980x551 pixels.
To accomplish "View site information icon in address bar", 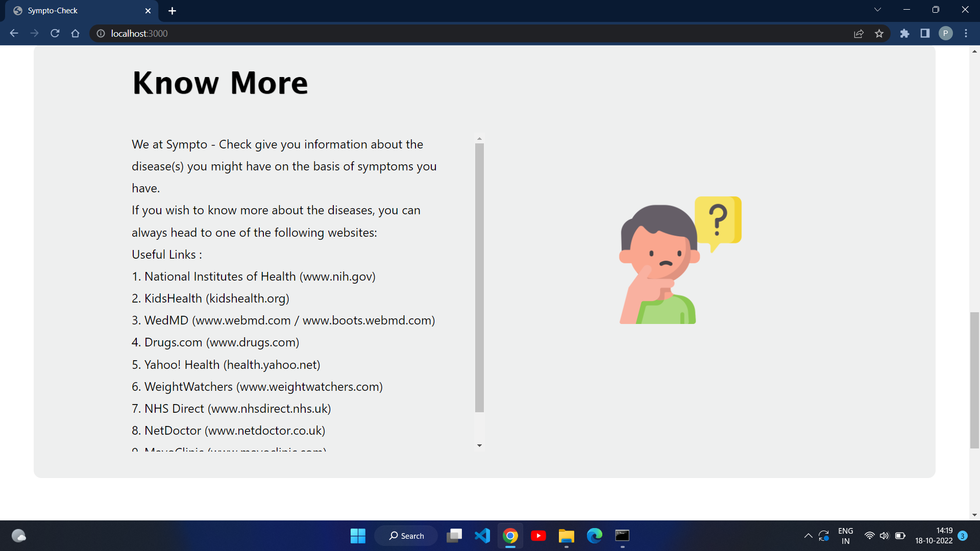I will [101, 34].
